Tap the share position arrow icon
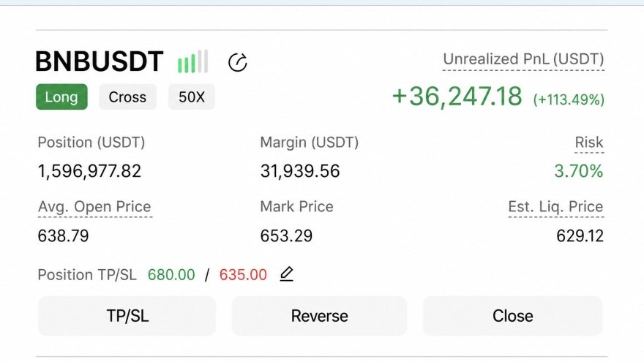 [x=238, y=62]
